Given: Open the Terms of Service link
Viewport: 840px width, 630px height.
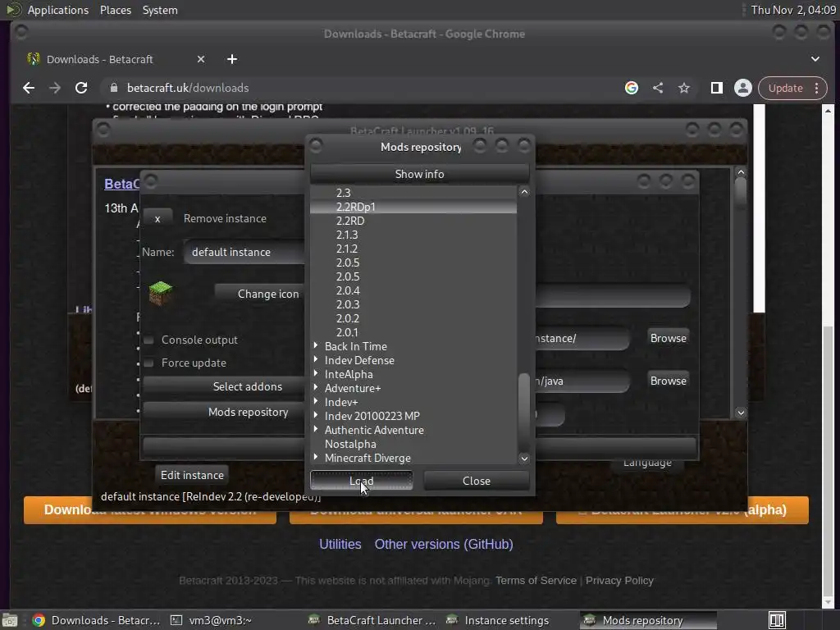Looking at the screenshot, I should pos(536,581).
